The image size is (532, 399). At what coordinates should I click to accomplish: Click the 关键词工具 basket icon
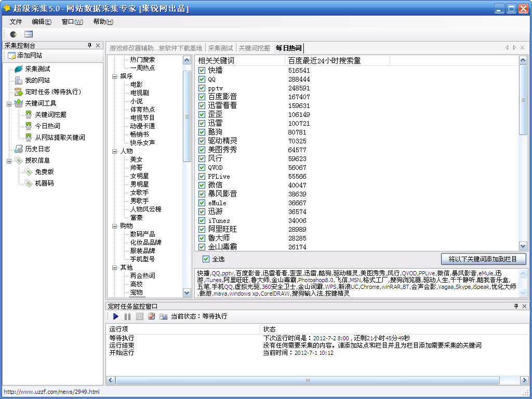tap(19, 103)
